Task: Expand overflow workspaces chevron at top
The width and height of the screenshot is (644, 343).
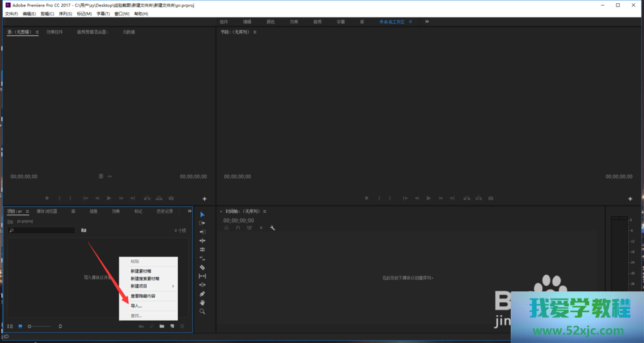Action: point(426,21)
